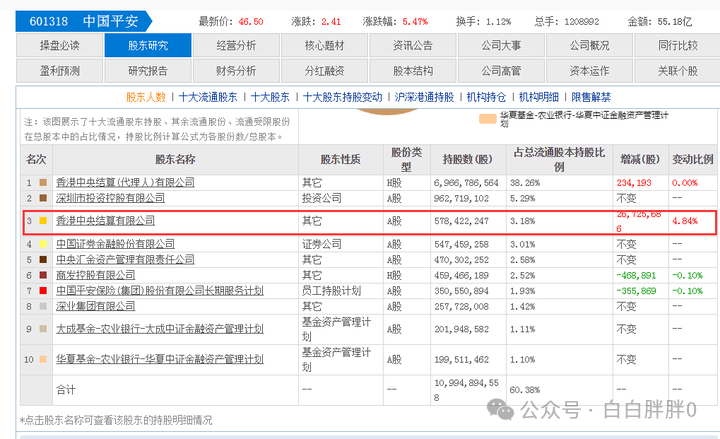Open shareholder 深圳市投资控股有限公司 details
The height and width of the screenshot is (439, 720).
pyautogui.click(x=110, y=198)
